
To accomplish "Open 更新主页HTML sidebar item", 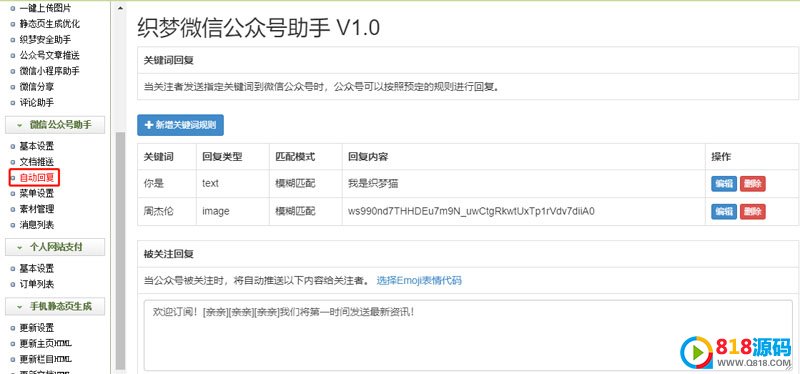I will [45, 343].
